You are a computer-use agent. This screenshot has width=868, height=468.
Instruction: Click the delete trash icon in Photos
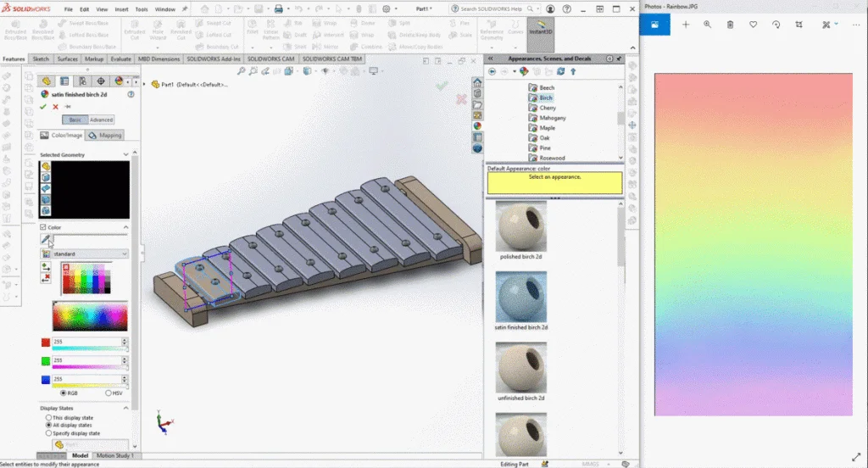pyautogui.click(x=731, y=25)
